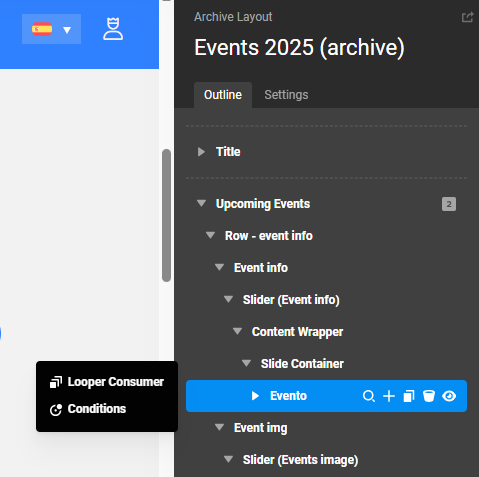Expand the Evento element arrow
The width and height of the screenshot is (479, 477).
(255, 396)
